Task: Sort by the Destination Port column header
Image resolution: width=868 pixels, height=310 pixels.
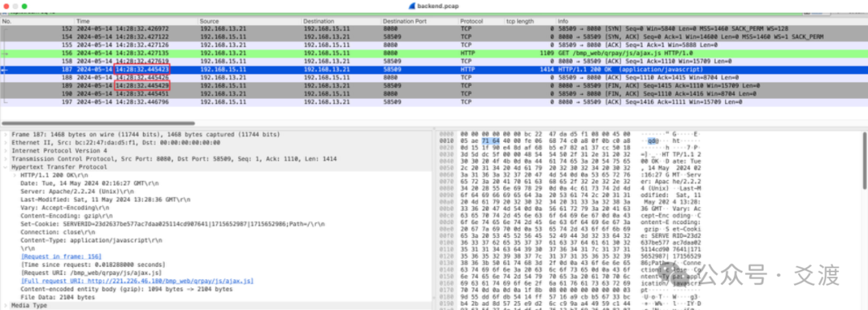Action: 420,21
